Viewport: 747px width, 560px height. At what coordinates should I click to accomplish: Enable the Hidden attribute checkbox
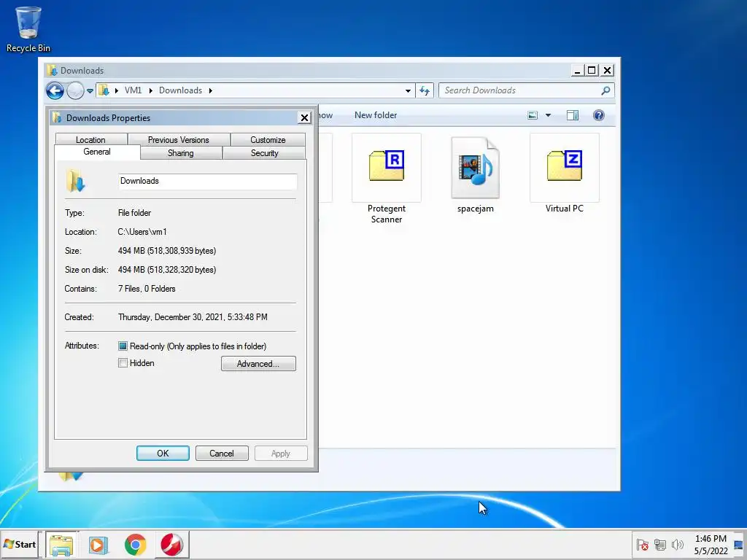[123, 363]
